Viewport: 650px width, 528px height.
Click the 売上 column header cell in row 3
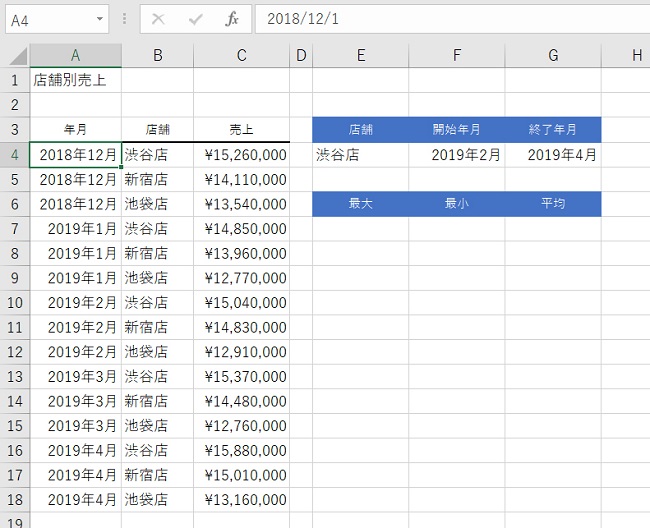(241, 130)
